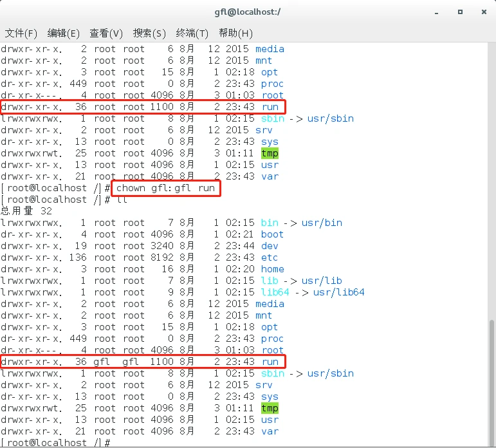This screenshot has width=496, height=448.
Task: Click the home directory name
Action: [x=272, y=269]
